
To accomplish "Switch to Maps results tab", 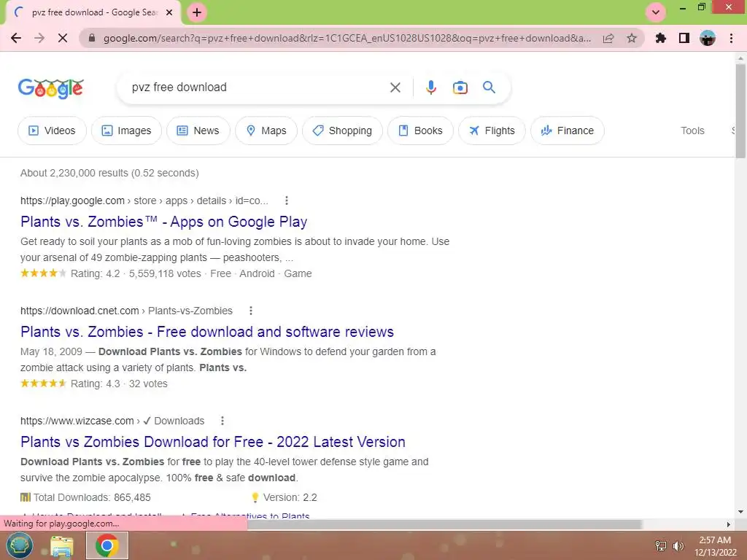I will point(266,131).
